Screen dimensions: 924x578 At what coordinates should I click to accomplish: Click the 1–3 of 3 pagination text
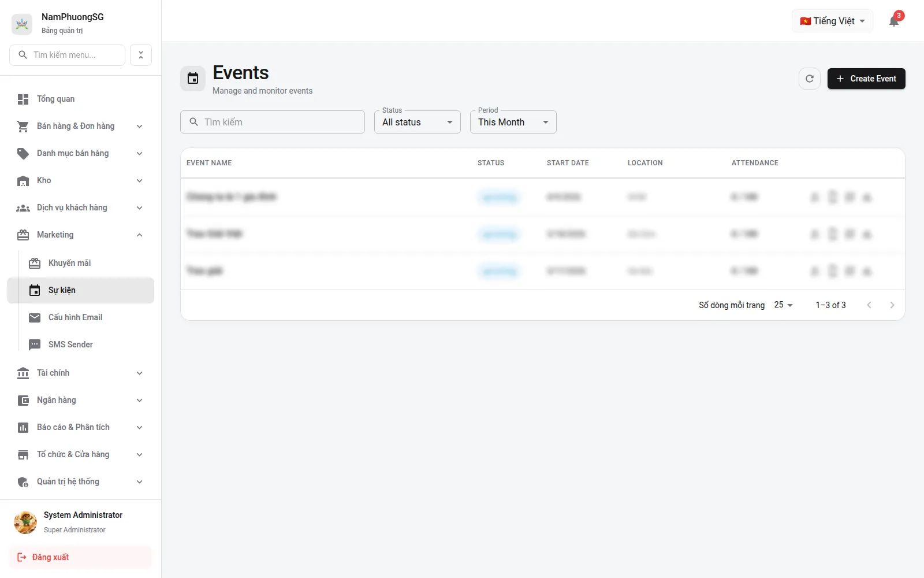pos(830,305)
